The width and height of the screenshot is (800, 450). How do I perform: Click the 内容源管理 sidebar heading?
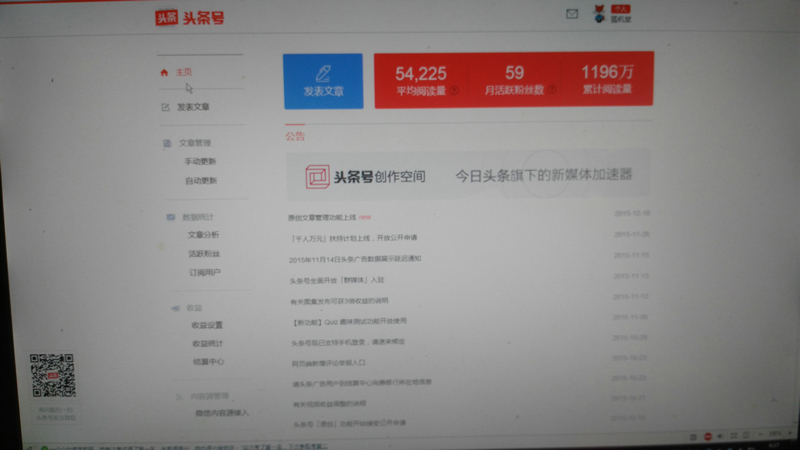(x=209, y=396)
